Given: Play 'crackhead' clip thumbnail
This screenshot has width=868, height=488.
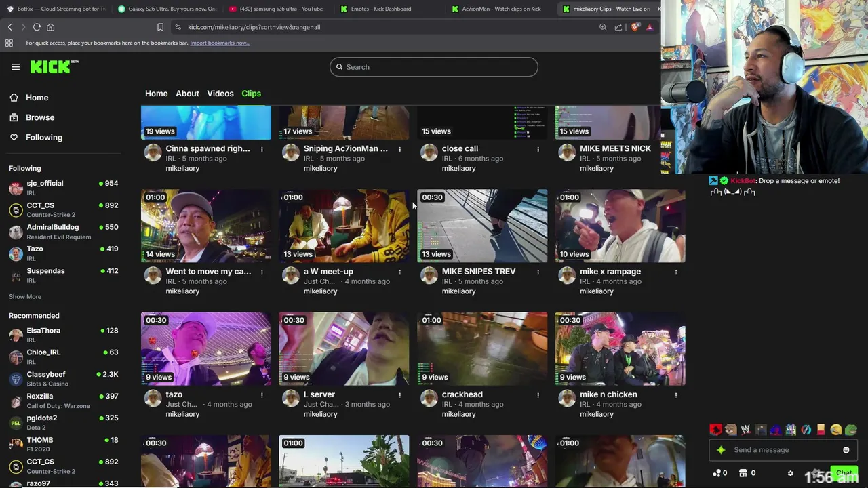Looking at the screenshot, I should click(x=482, y=348).
